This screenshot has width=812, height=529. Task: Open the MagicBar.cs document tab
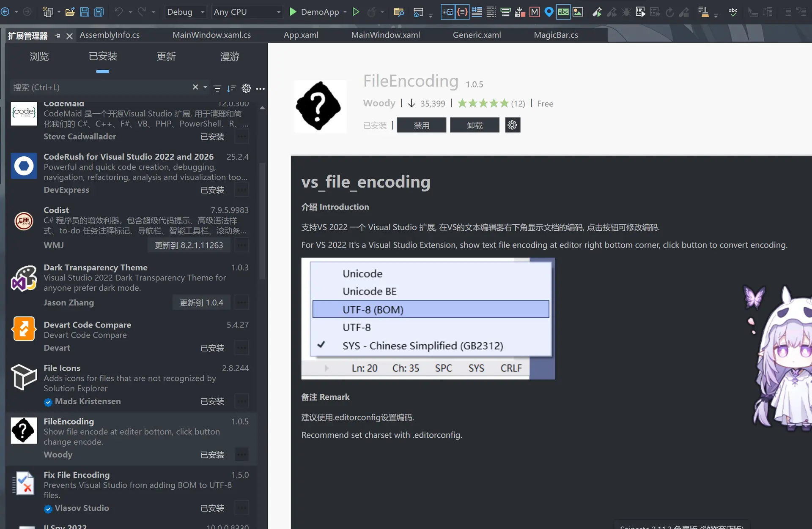click(556, 35)
